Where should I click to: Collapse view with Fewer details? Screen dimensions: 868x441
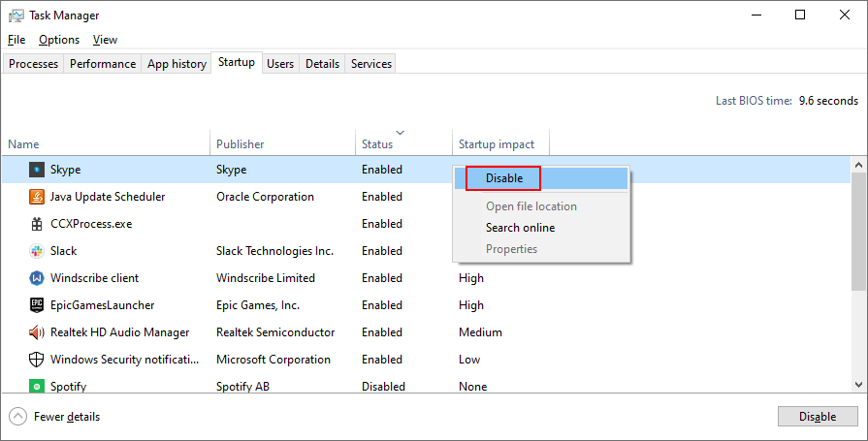pos(55,417)
